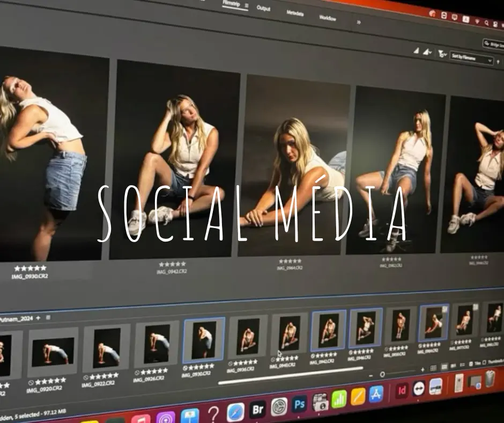Switch to Workflow workspace tab
Screen dimensions: 504x423
coord(328,18)
